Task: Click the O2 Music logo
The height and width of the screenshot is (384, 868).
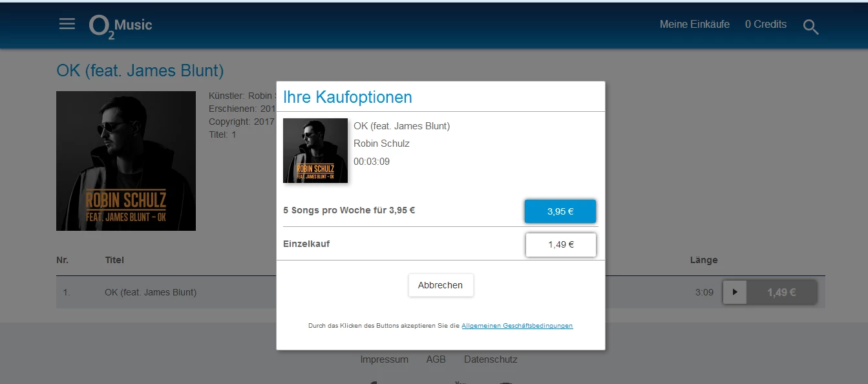Action: [x=121, y=27]
